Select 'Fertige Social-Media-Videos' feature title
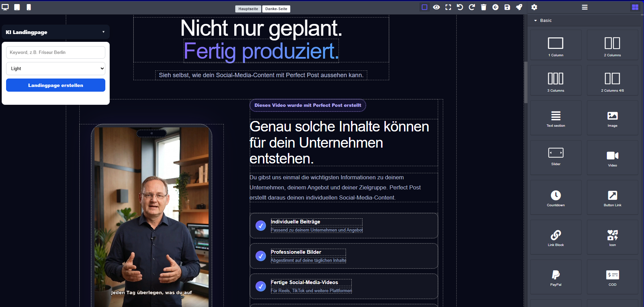The image size is (644, 307). [x=304, y=282]
